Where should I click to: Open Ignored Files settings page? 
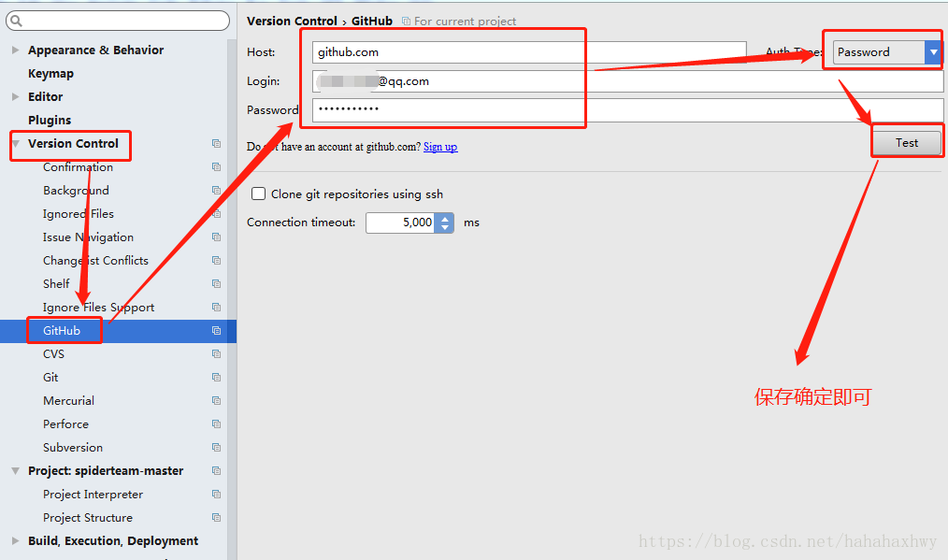point(79,213)
